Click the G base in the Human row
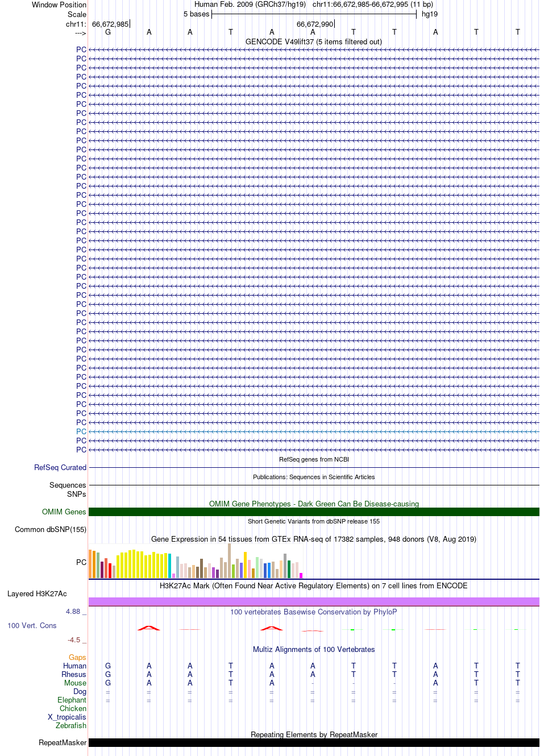540x756 pixels. (108, 666)
